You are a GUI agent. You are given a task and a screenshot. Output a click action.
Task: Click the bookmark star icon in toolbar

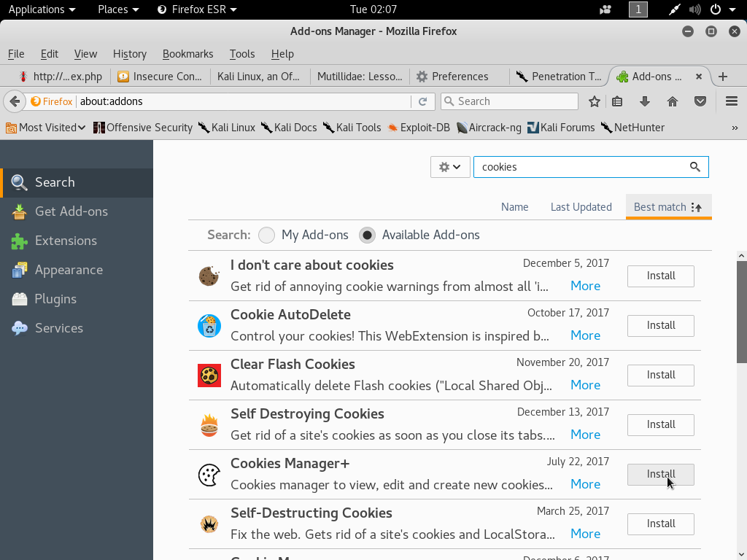[595, 101]
